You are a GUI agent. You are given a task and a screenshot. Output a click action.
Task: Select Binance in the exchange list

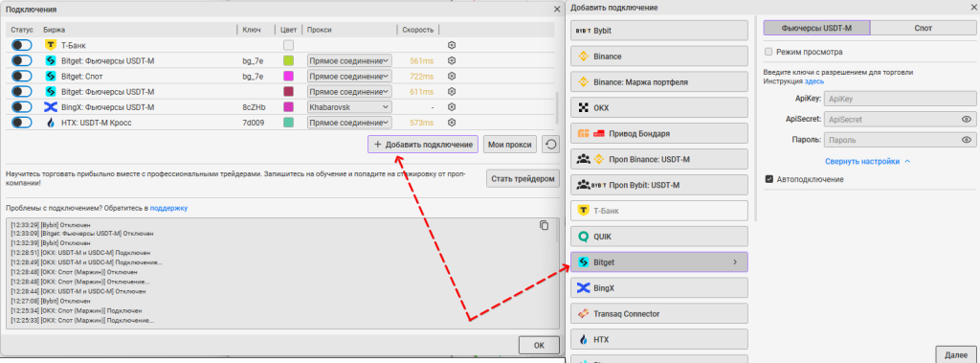pyautogui.click(x=659, y=57)
